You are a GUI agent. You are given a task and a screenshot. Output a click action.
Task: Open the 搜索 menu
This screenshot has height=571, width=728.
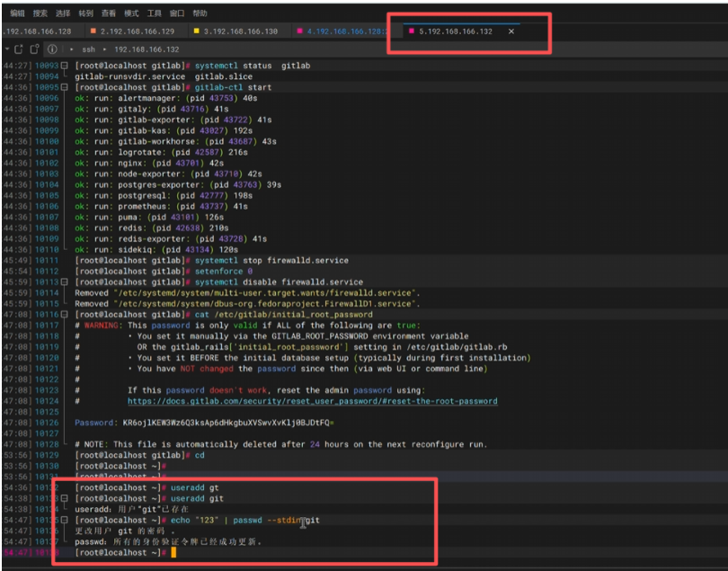coord(40,13)
